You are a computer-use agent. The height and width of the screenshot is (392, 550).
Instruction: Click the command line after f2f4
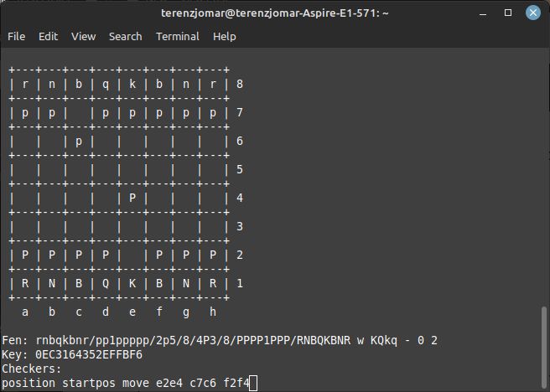tap(253, 384)
